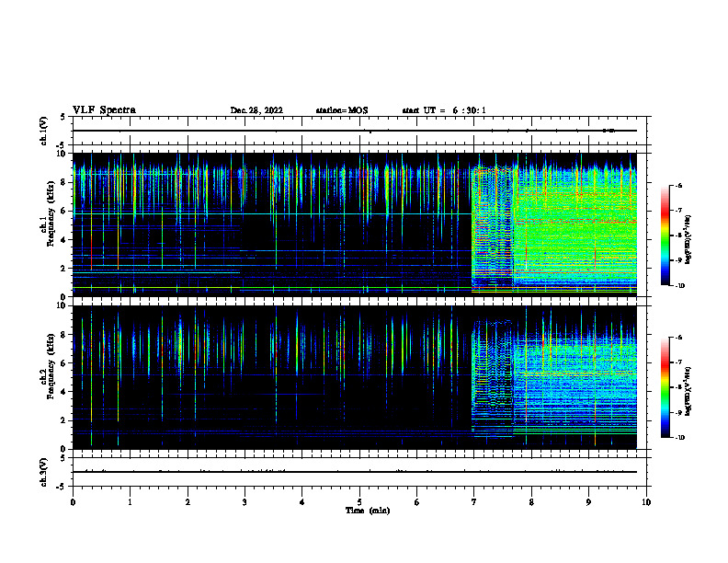Click inside the ch.2 spectrogram panel
Screen dimensions: 728x563
click(355, 377)
